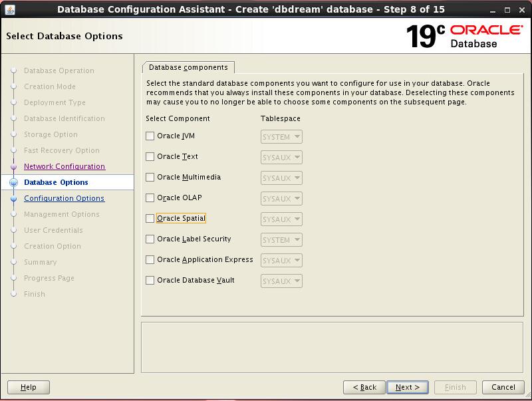Click the Configuration Options step bullet

coord(13,198)
